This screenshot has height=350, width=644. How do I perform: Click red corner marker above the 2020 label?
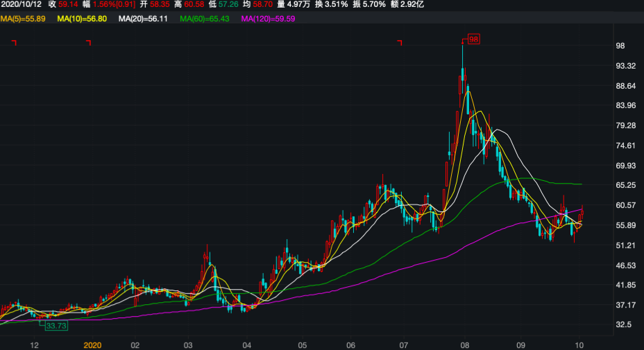point(89,43)
